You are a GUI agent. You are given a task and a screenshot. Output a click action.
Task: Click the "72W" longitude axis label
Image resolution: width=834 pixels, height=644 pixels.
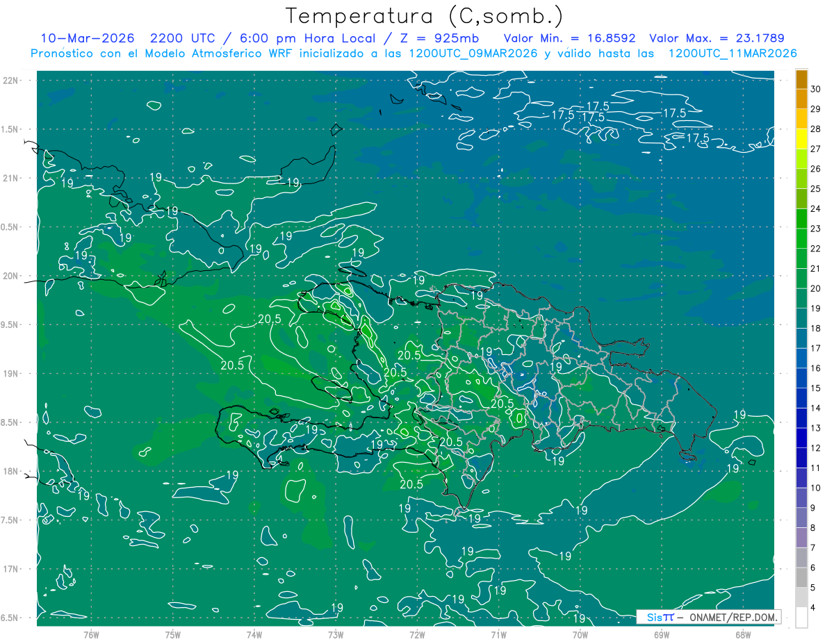click(x=417, y=634)
